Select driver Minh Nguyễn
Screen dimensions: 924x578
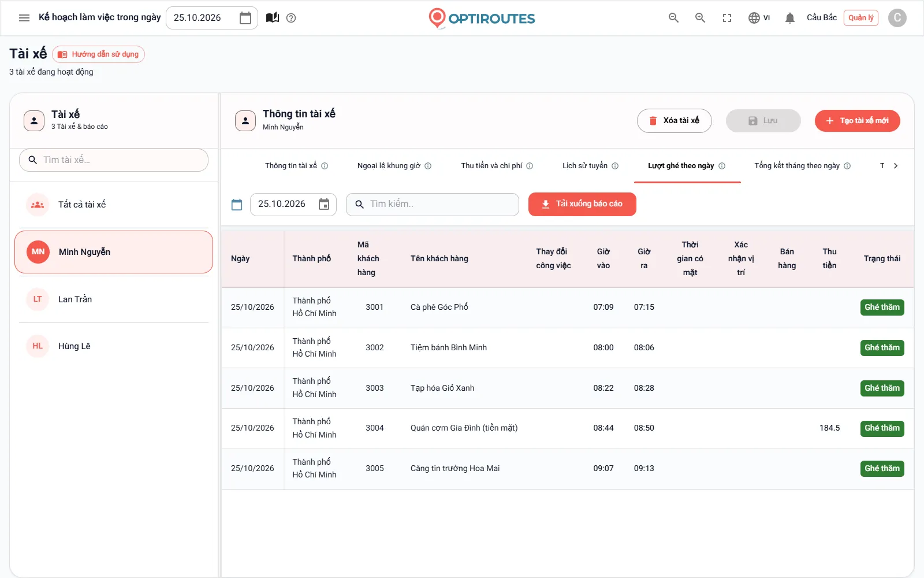(114, 252)
